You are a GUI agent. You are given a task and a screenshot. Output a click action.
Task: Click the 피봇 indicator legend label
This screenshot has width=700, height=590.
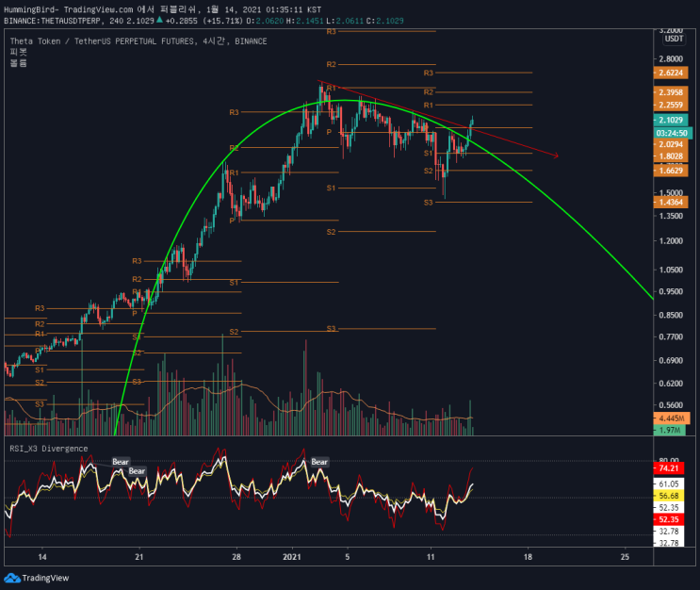18,52
